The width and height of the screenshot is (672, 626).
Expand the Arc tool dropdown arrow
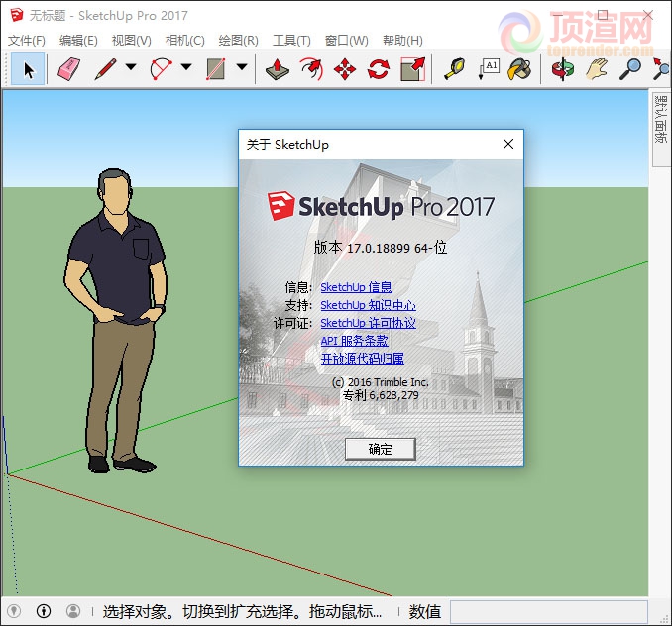pyautogui.click(x=186, y=67)
